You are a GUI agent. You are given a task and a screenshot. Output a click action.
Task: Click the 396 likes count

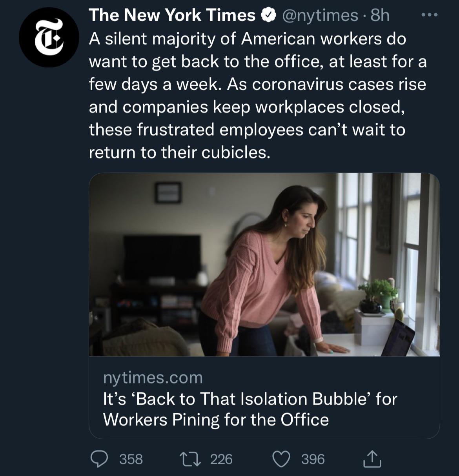pos(313,459)
